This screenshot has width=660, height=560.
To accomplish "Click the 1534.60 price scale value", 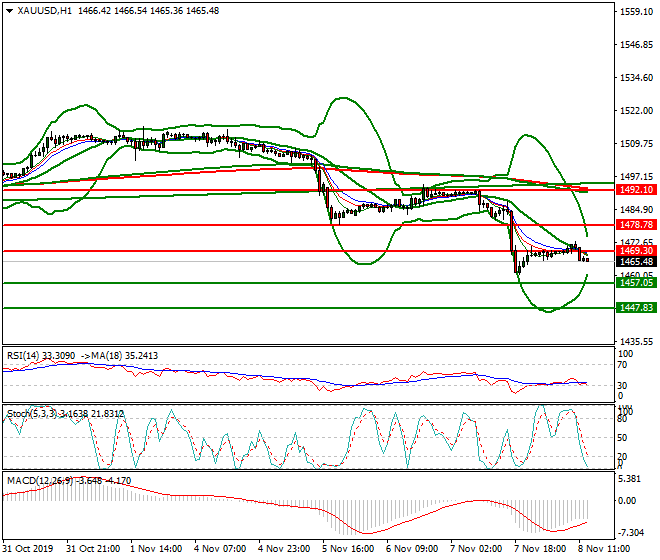I will click(x=636, y=78).
